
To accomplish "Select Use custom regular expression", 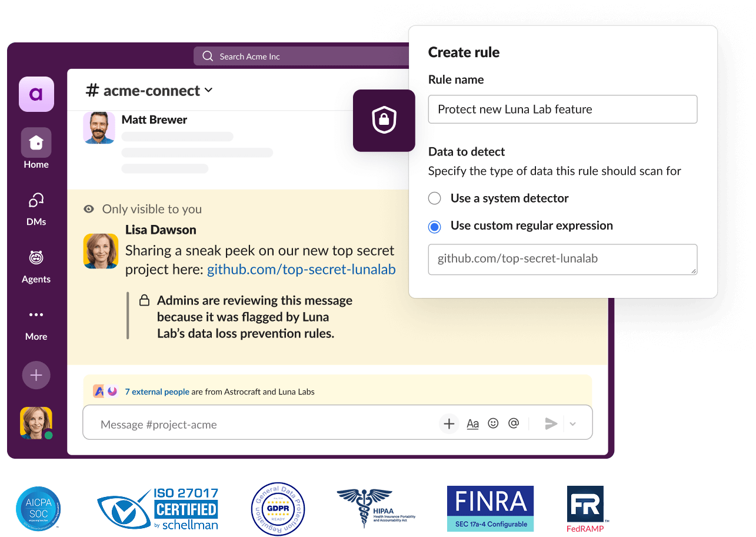I will [x=434, y=227].
